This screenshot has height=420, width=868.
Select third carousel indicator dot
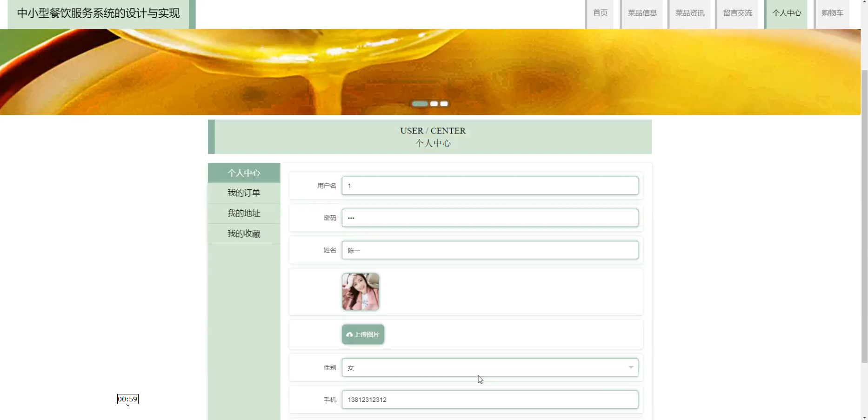point(444,104)
